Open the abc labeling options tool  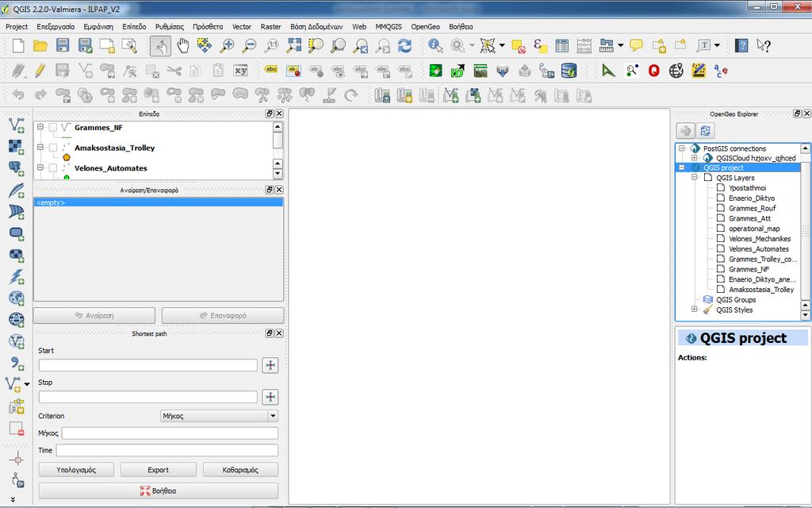(271, 70)
